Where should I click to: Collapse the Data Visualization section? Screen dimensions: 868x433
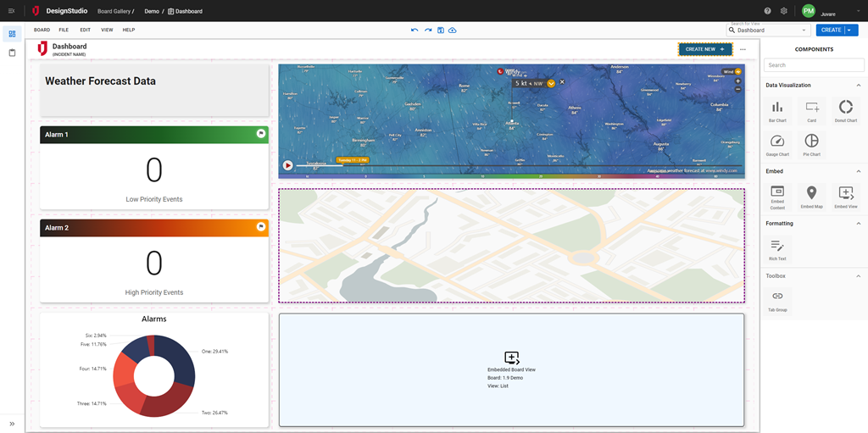pyautogui.click(x=858, y=86)
